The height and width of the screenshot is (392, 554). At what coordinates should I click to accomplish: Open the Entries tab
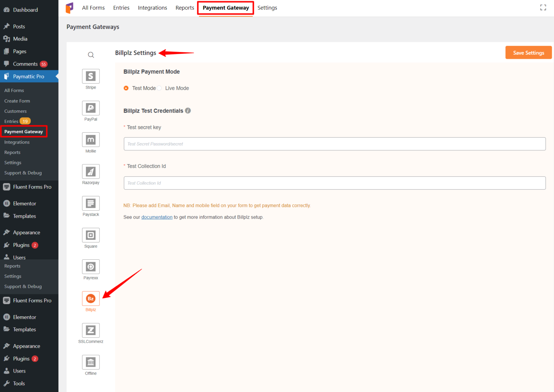point(121,8)
